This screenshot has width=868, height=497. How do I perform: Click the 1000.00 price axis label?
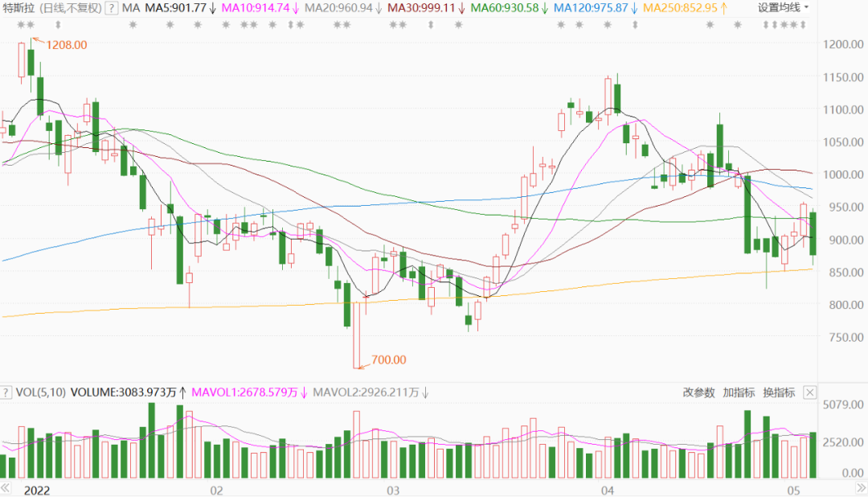coord(843,175)
